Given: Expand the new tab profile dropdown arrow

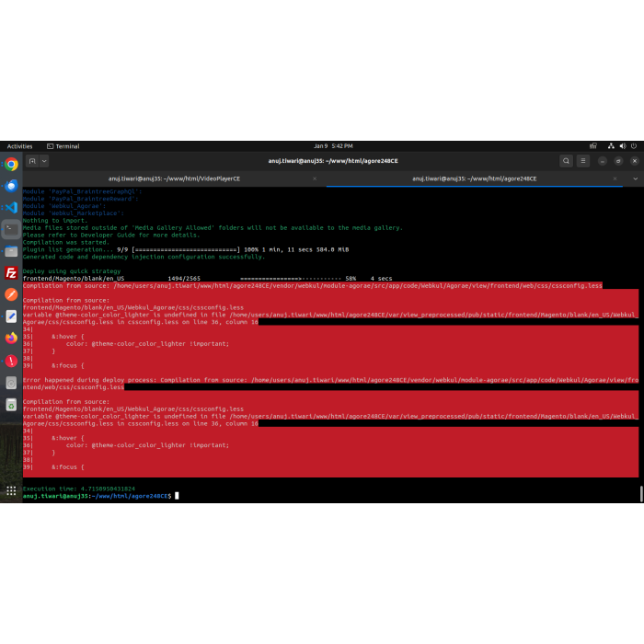Looking at the screenshot, I should pos(44,161).
